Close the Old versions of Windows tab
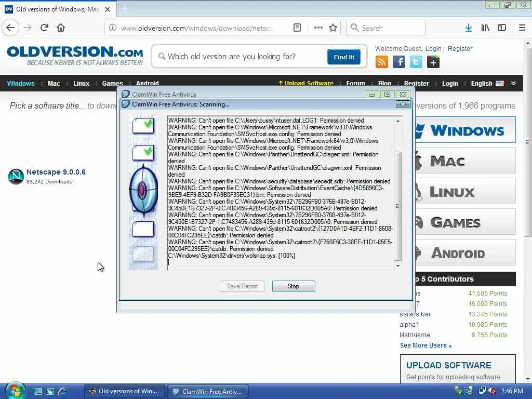Screen dimensions: 532x399 [x=108, y=9]
